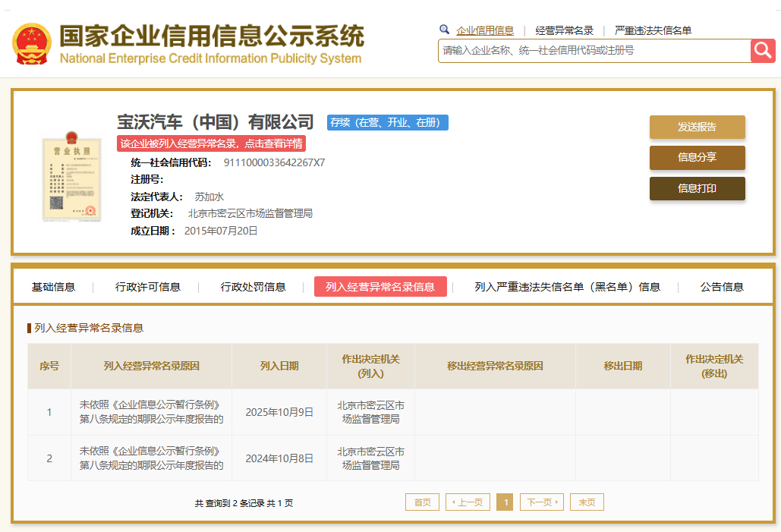
Task: Click the 下一页 pagination button
Action: [x=541, y=502]
